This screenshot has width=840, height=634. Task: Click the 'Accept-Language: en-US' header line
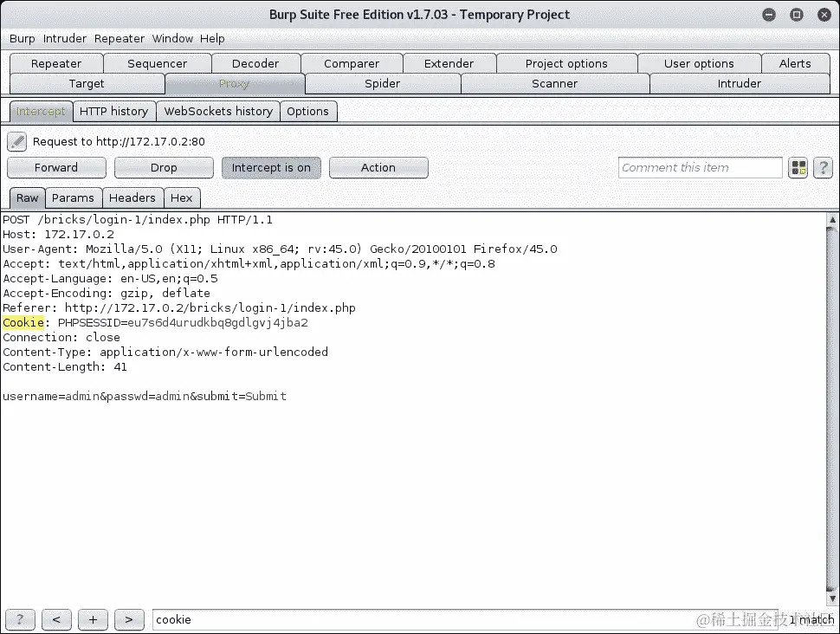click(x=110, y=279)
